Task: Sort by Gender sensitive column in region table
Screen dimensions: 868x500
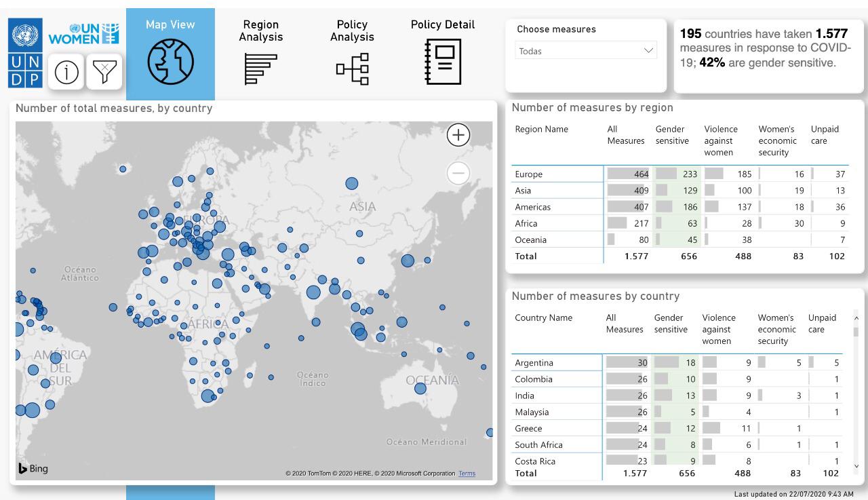Action: click(672, 135)
